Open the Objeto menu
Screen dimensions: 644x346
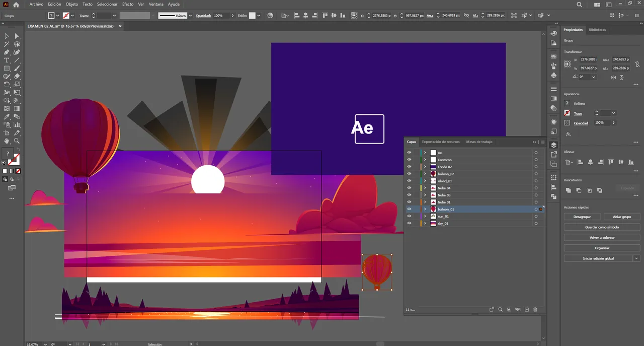pos(72,5)
